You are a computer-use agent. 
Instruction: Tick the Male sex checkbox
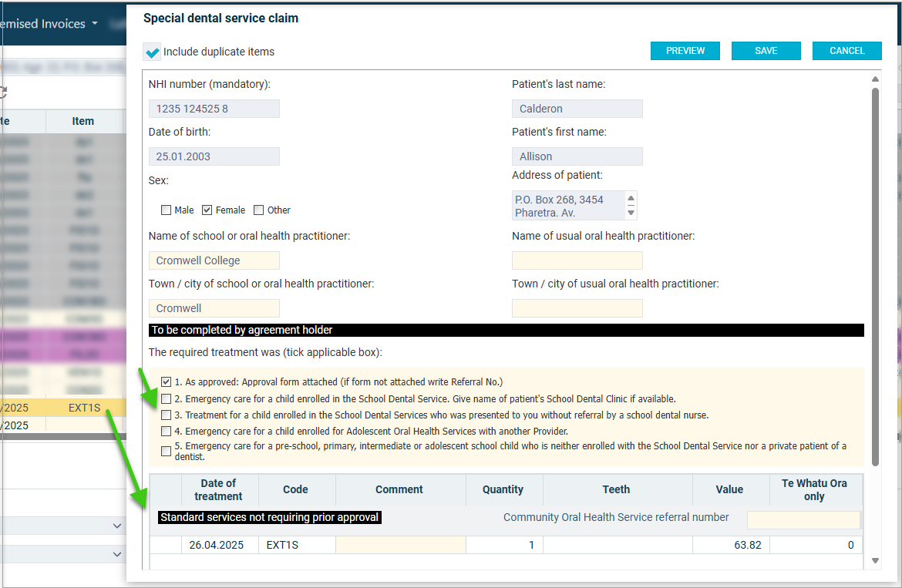click(167, 210)
